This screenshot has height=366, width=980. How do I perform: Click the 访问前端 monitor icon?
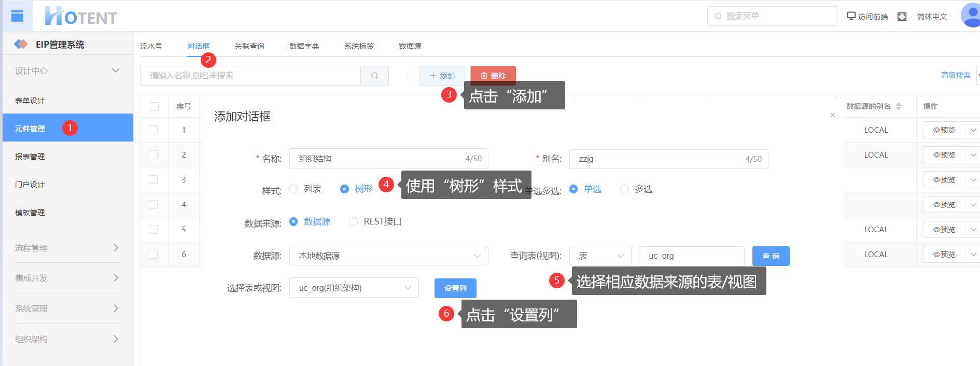click(851, 16)
